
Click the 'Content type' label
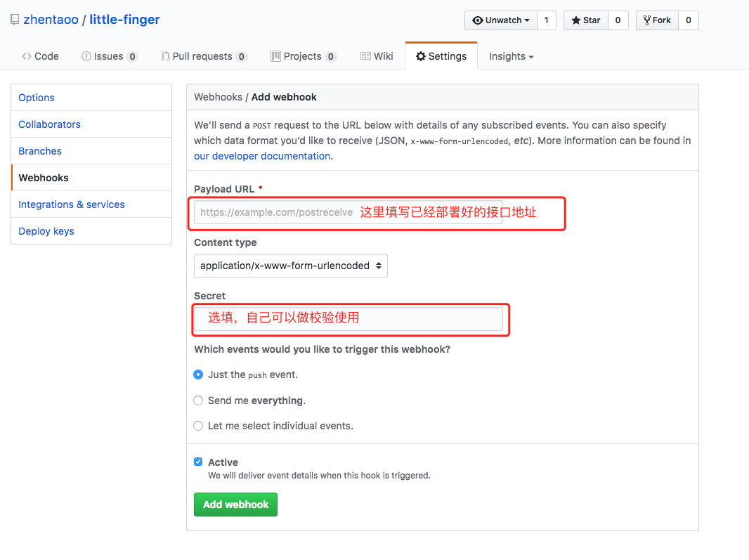(x=226, y=242)
